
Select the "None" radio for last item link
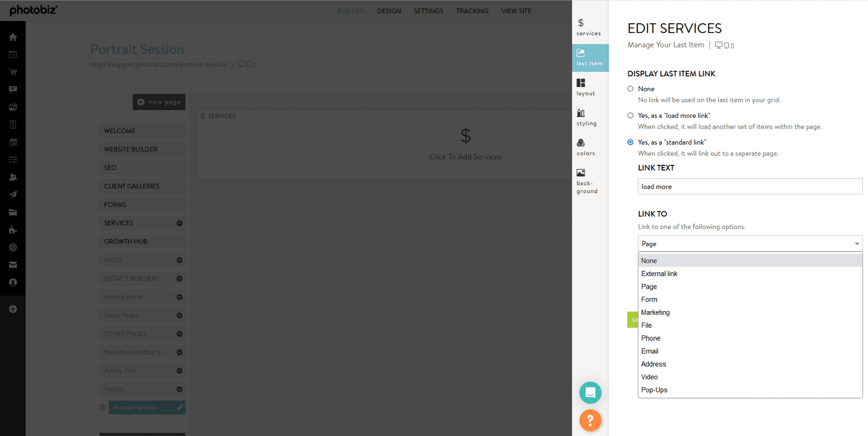click(631, 88)
